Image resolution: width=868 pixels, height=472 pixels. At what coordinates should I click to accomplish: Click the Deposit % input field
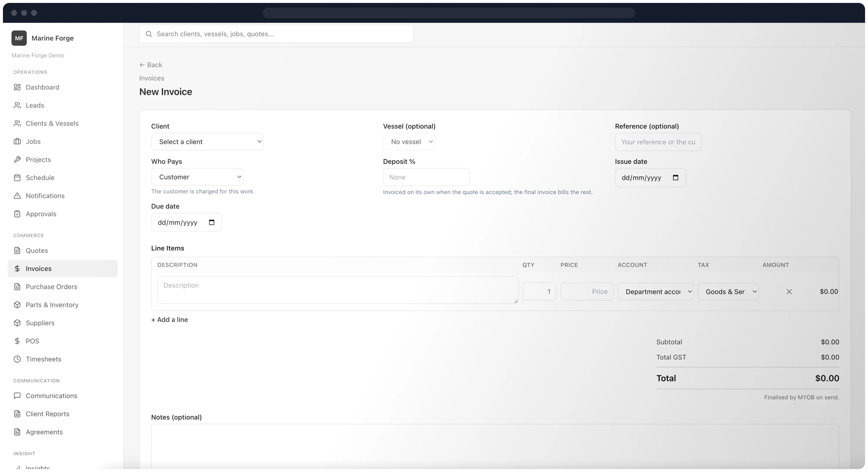426,177
